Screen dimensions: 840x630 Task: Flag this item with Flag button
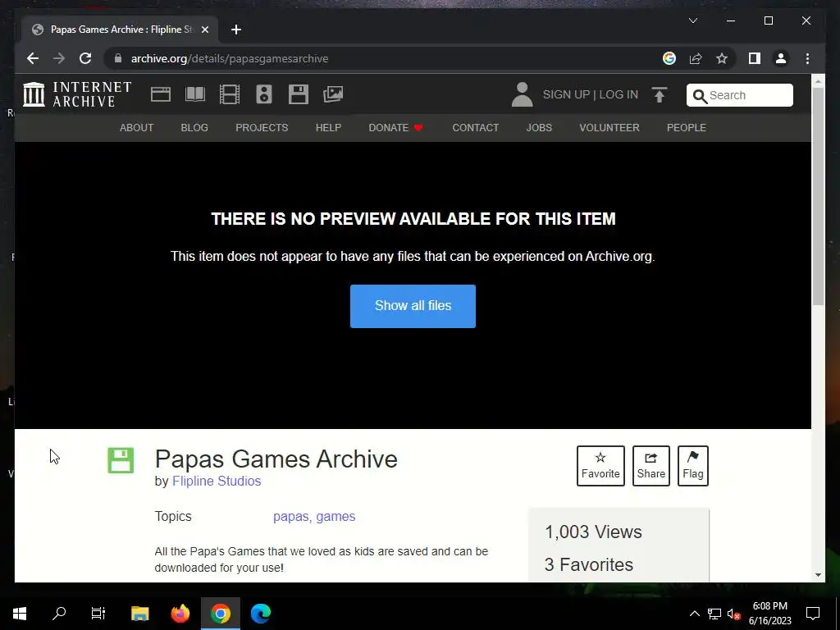pyautogui.click(x=692, y=466)
